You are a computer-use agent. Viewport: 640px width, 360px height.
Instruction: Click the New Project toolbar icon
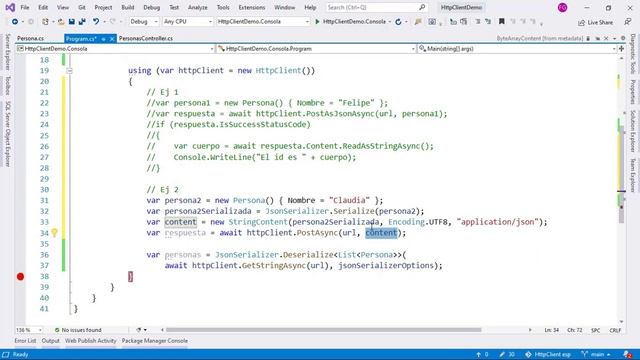[x=45, y=22]
